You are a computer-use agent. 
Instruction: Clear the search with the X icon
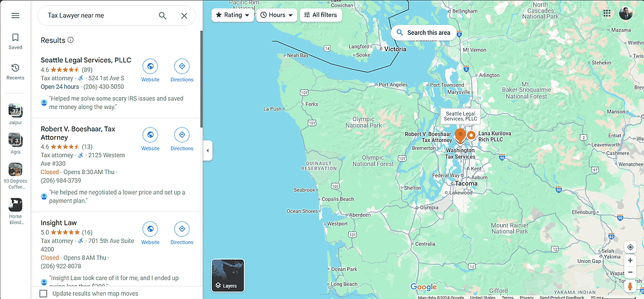click(x=184, y=16)
